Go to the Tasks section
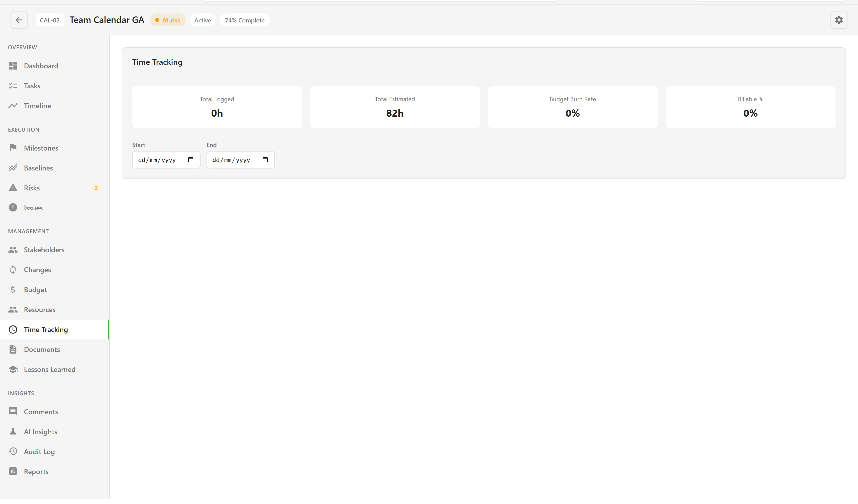The width and height of the screenshot is (858, 504). pos(54,86)
